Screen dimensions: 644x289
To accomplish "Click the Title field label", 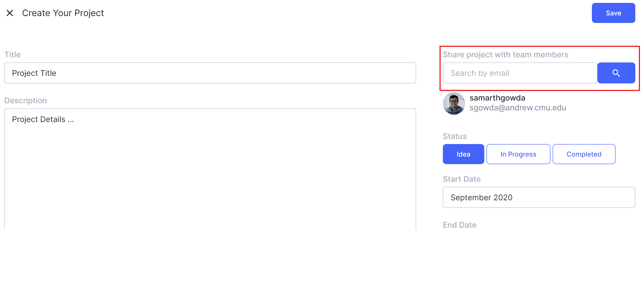I will 12,55.
